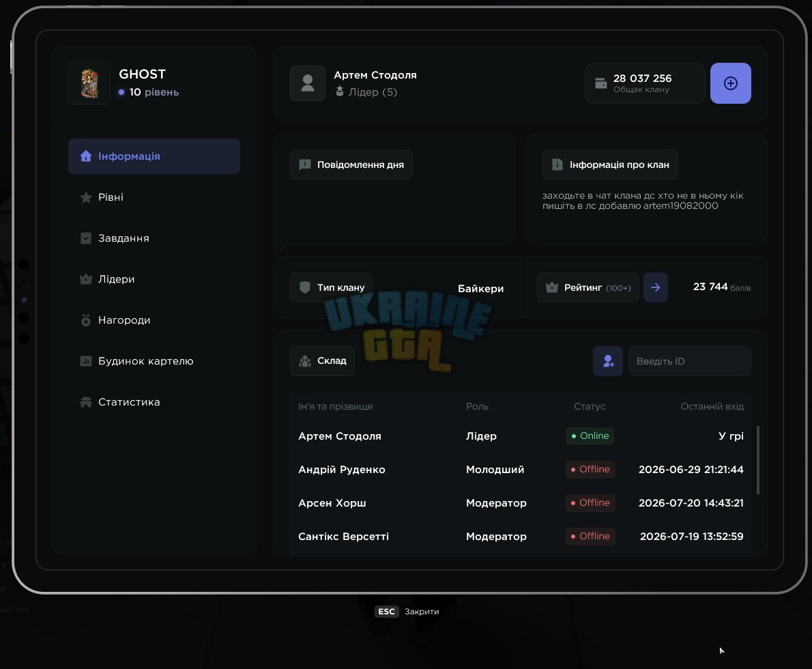
Task: Go to the Рівні section
Action: [x=154, y=197]
